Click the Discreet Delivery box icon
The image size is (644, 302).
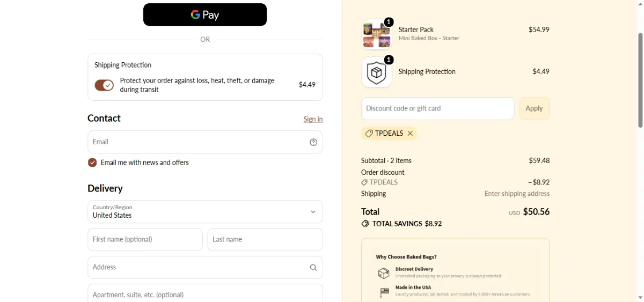pos(384,274)
